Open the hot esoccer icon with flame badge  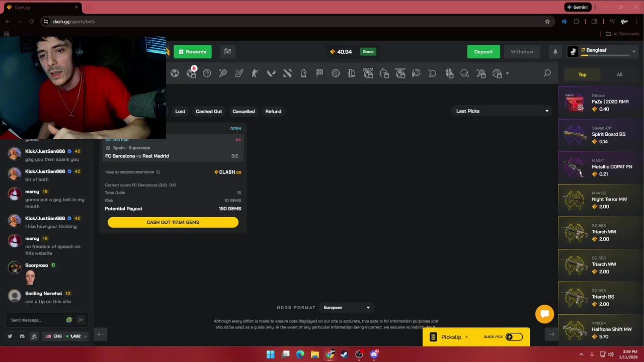191,73
